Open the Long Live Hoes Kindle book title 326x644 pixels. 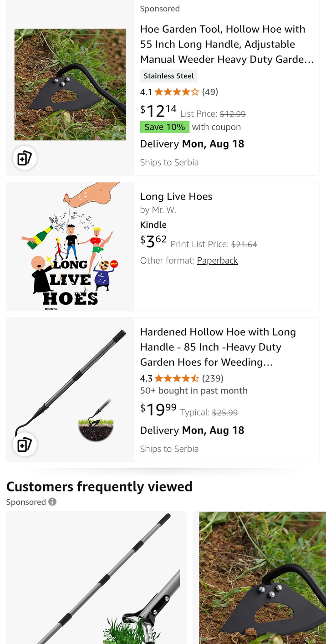tap(176, 196)
